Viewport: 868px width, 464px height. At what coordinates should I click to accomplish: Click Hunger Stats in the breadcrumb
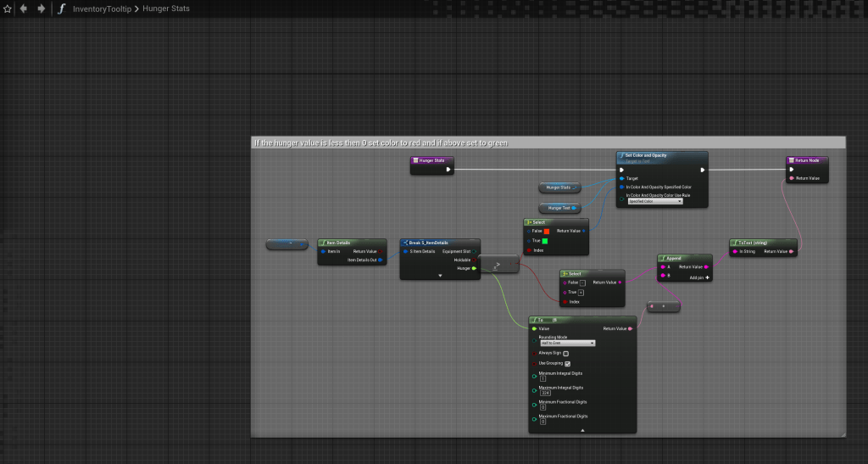pyautogui.click(x=168, y=8)
